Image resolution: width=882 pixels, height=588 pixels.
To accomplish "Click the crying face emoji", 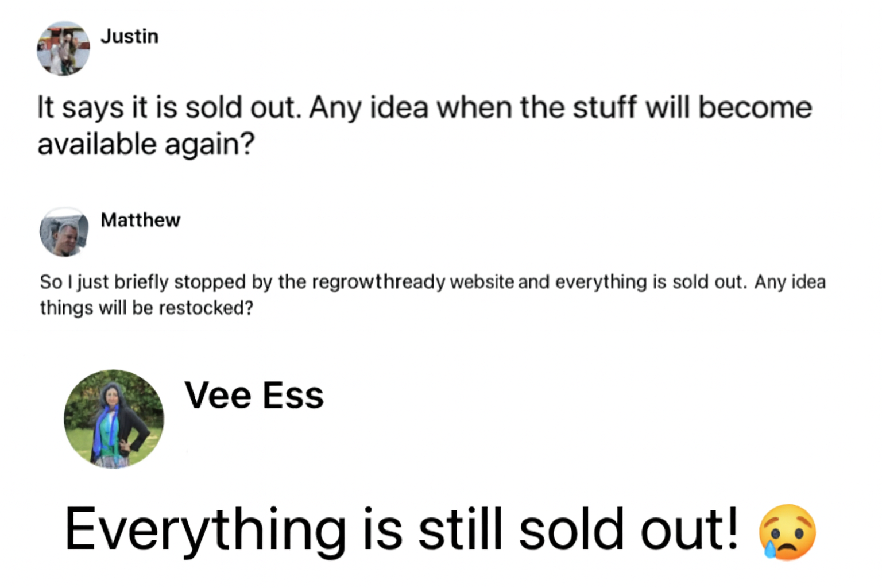I will point(787,531).
